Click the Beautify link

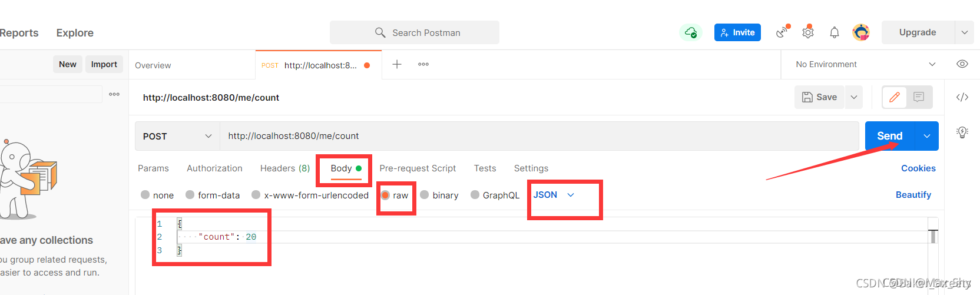click(x=913, y=195)
